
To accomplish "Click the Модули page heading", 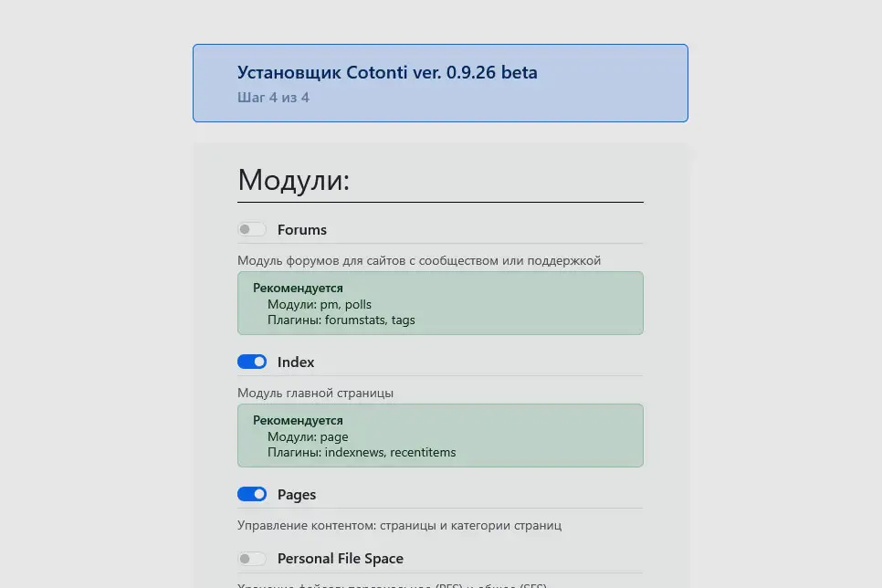I will [x=293, y=180].
